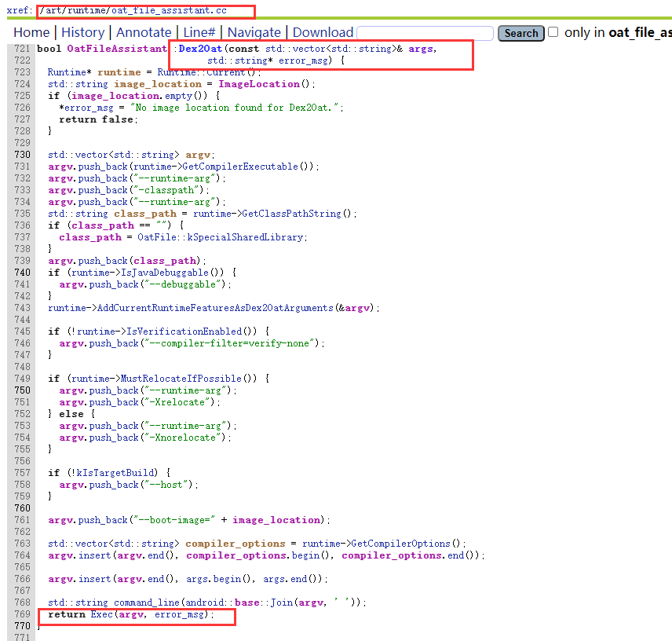Screen dimensions: 672x641
Task: Click the MustRelocateIfPossible link on line 749
Action: [x=181, y=379]
